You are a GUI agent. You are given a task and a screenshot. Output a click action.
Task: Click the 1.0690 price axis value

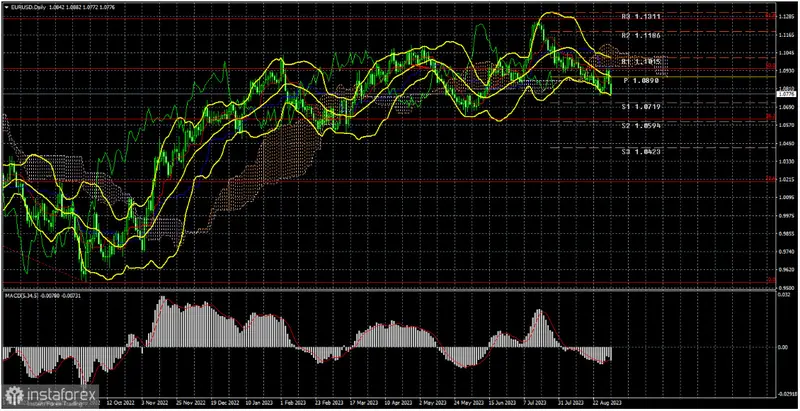pos(788,107)
